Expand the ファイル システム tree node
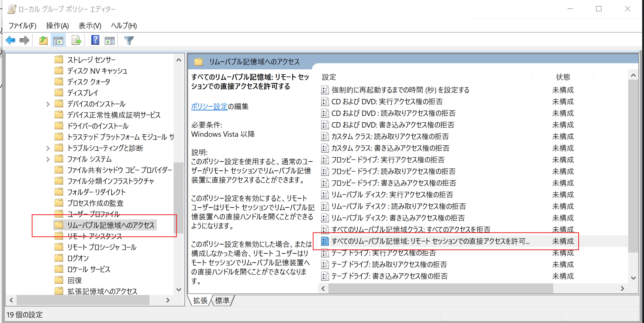 [48, 159]
